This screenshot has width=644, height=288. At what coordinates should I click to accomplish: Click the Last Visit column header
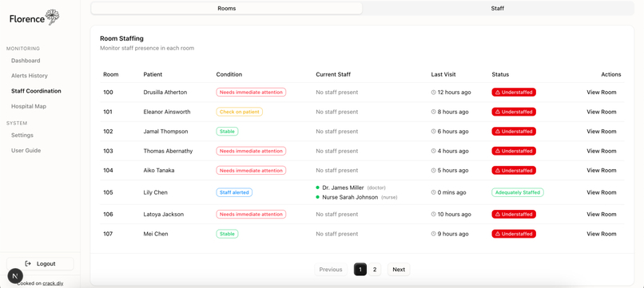pos(443,75)
